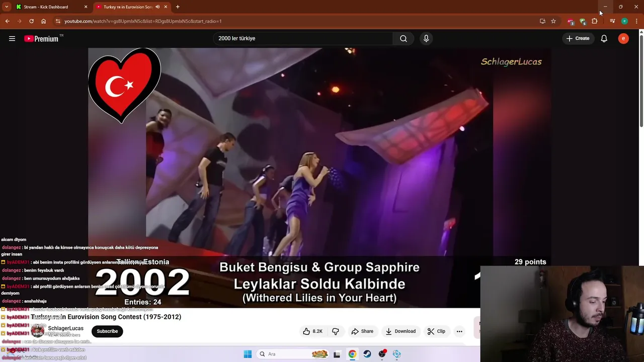Click the Download button
Viewport: 644px width, 362px height.
400,331
